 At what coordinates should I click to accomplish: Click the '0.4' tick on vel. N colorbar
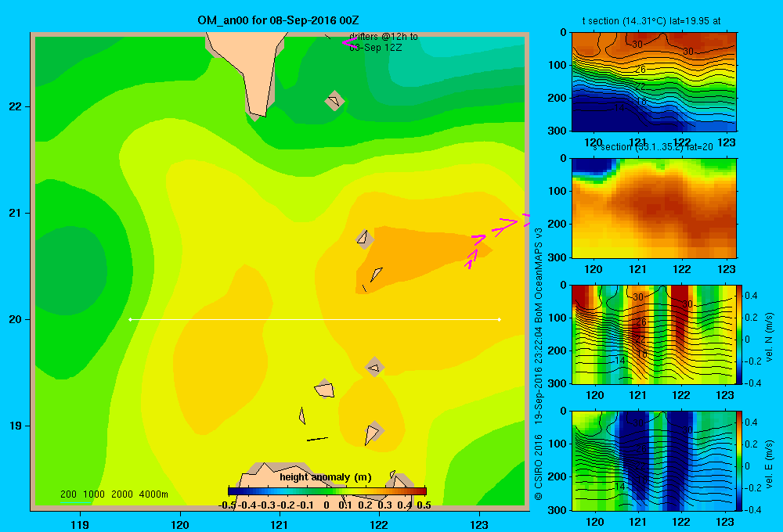(x=751, y=296)
